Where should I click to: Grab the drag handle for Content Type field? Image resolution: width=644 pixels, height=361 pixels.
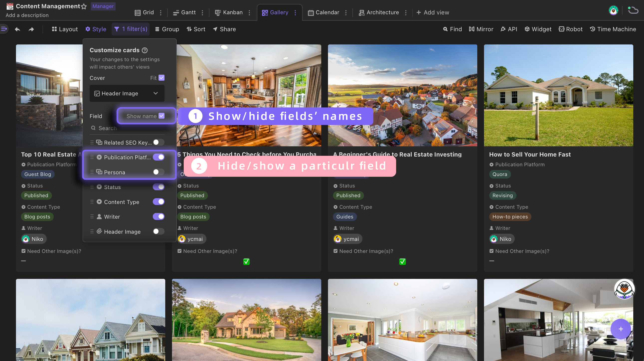click(92, 202)
